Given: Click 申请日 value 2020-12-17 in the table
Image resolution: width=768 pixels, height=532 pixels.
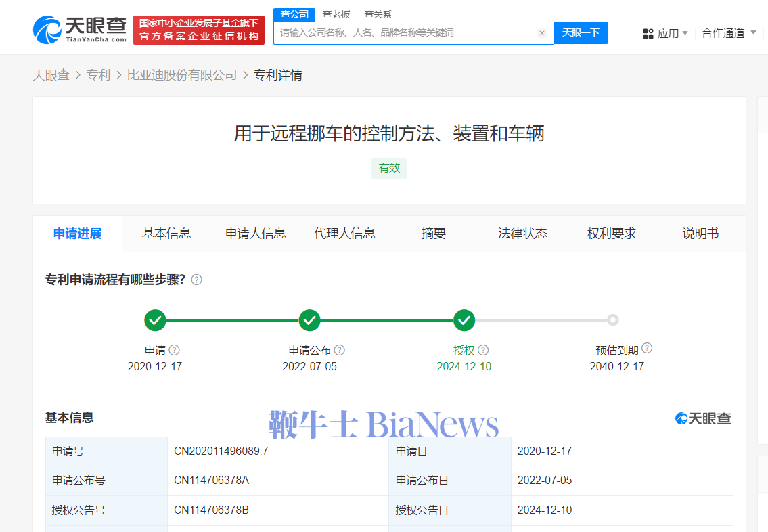Looking at the screenshot, I should 545,451.
